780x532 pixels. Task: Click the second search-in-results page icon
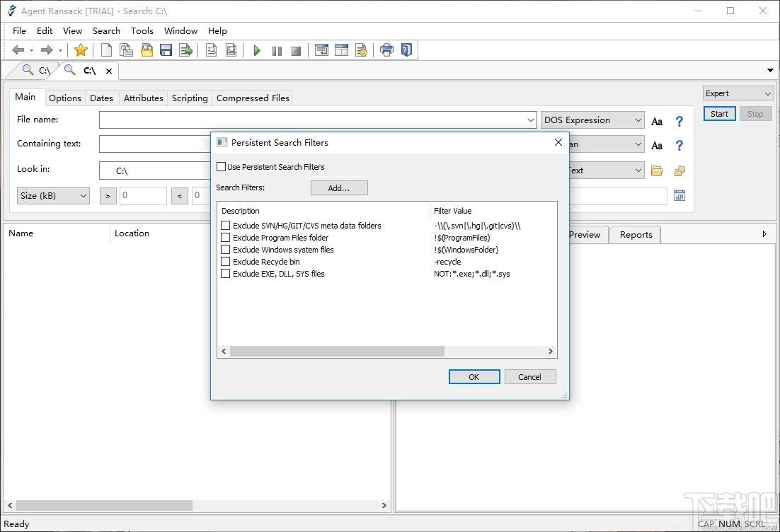click(231, 50)
